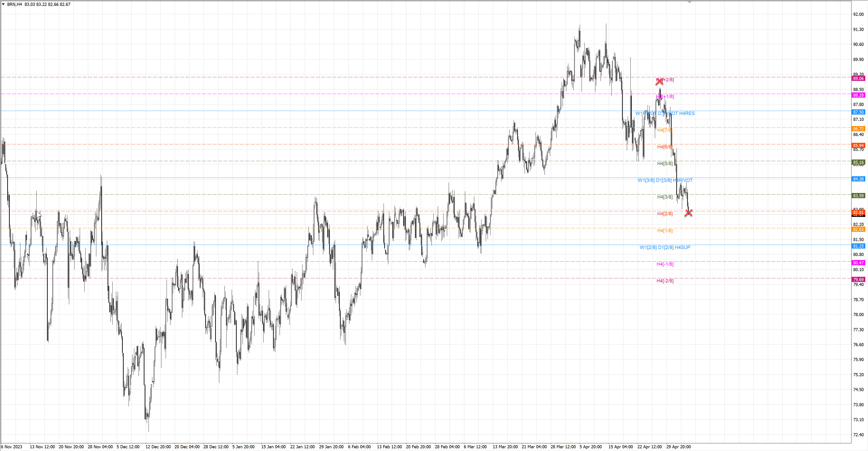Click the BRN,H4 symbol title text
This screenshot has height=451, width=868.
click(14, 4)
